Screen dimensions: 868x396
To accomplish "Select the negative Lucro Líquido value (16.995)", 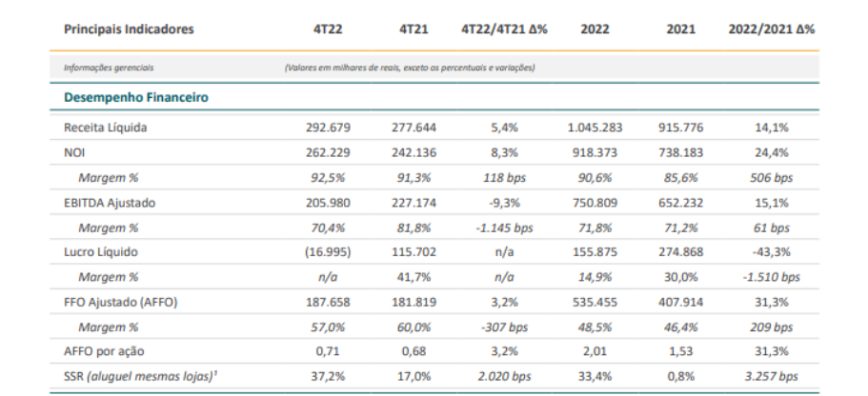I will pos(327,251).
